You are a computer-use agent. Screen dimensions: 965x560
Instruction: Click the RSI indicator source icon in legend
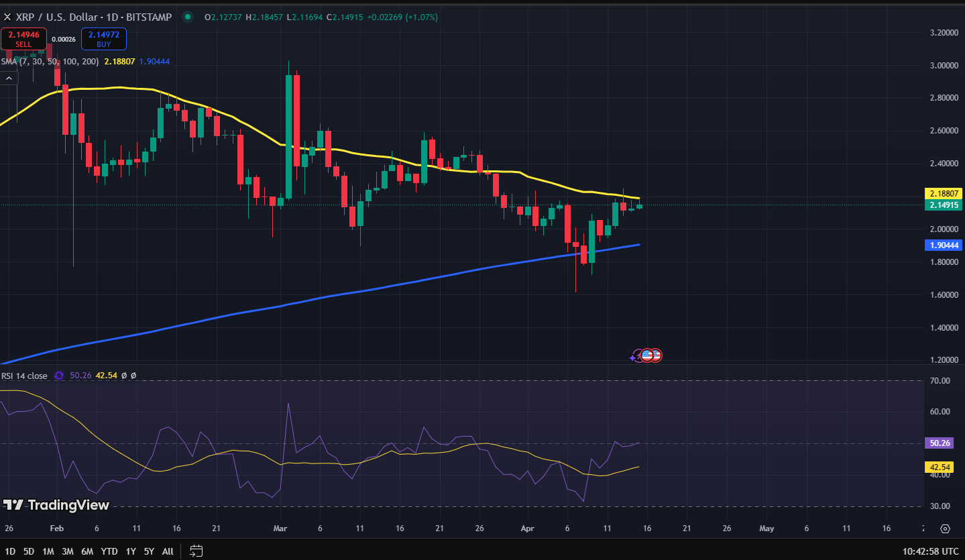59,376
